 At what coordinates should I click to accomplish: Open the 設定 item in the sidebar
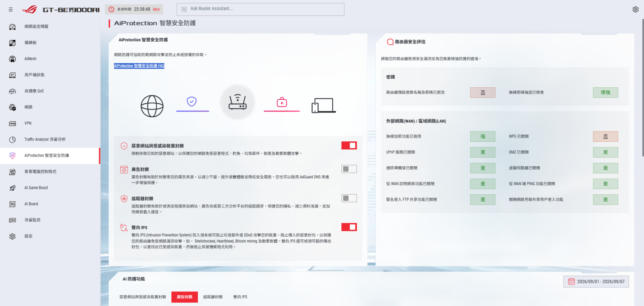pyautogui.click(x=50, y=236)
